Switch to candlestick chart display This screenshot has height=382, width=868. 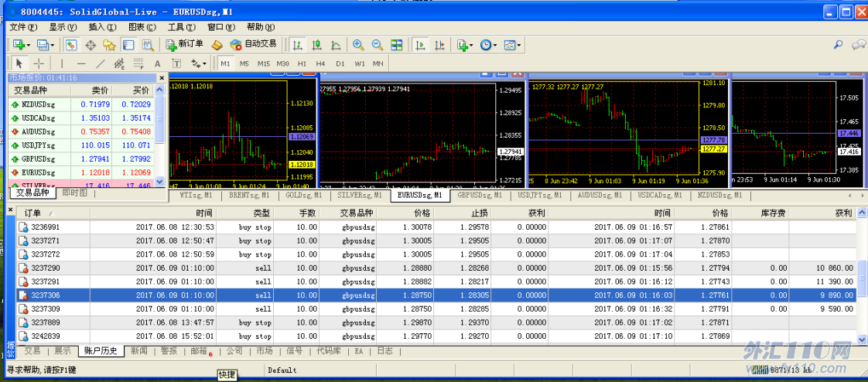coord(317,45)
